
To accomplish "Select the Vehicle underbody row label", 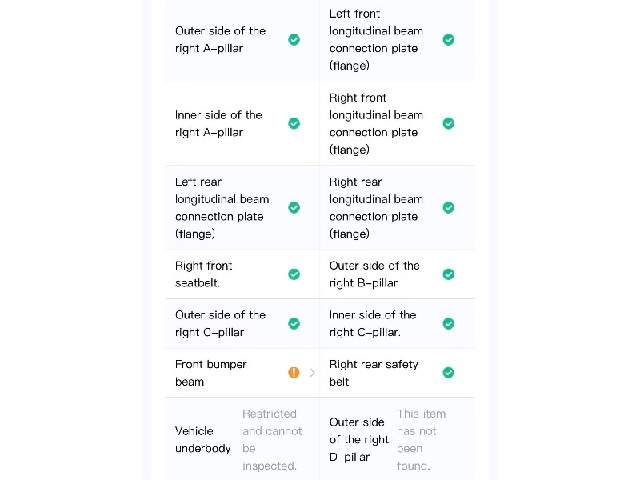I will click(x=203, y=440).
